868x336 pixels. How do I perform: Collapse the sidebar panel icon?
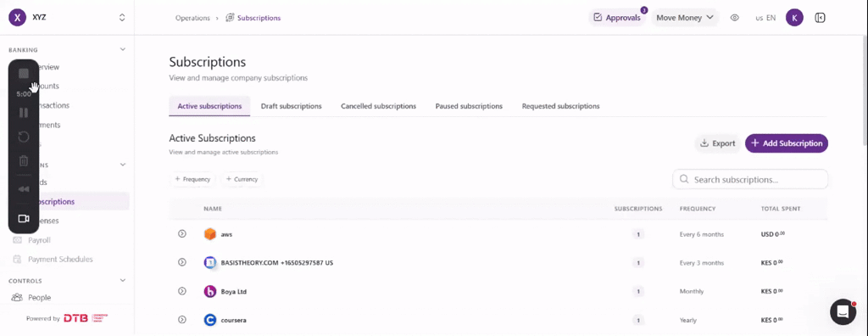click(x=821, y=18)
